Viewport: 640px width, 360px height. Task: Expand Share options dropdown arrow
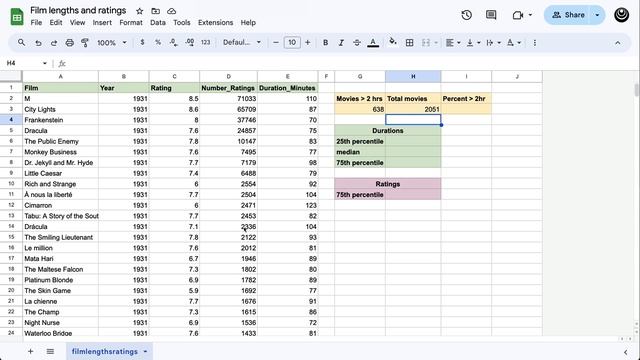597,15
